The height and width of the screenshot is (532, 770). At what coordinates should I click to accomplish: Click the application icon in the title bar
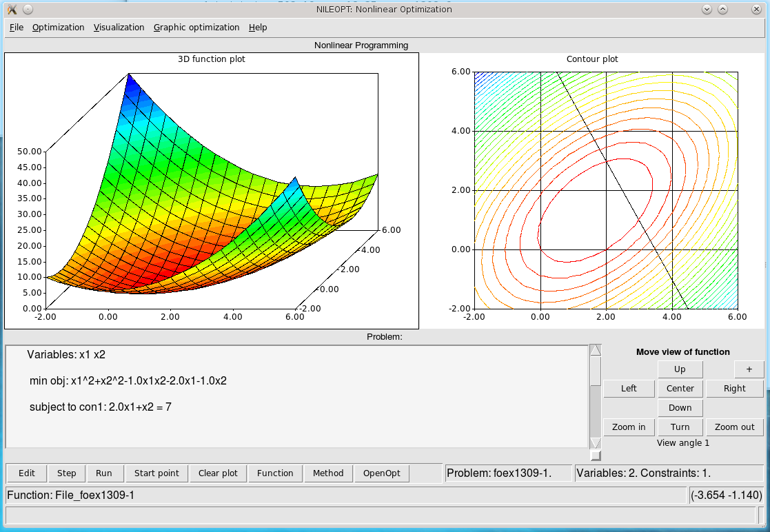click(12, 10)
